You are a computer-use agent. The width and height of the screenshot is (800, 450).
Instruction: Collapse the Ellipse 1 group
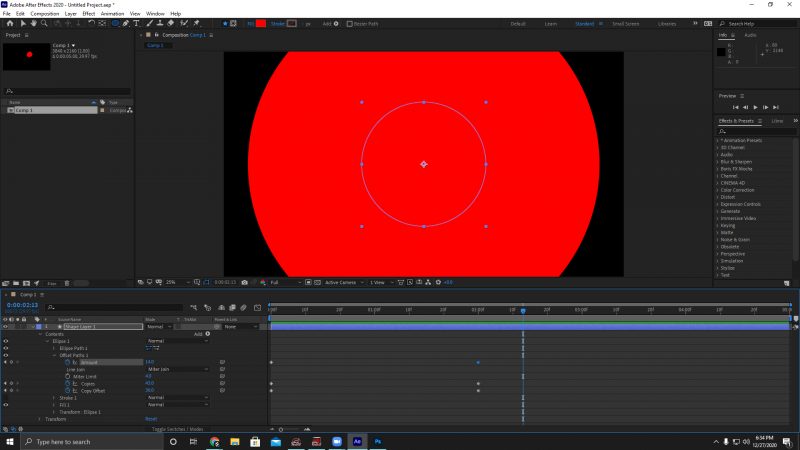tap(47, 341)
